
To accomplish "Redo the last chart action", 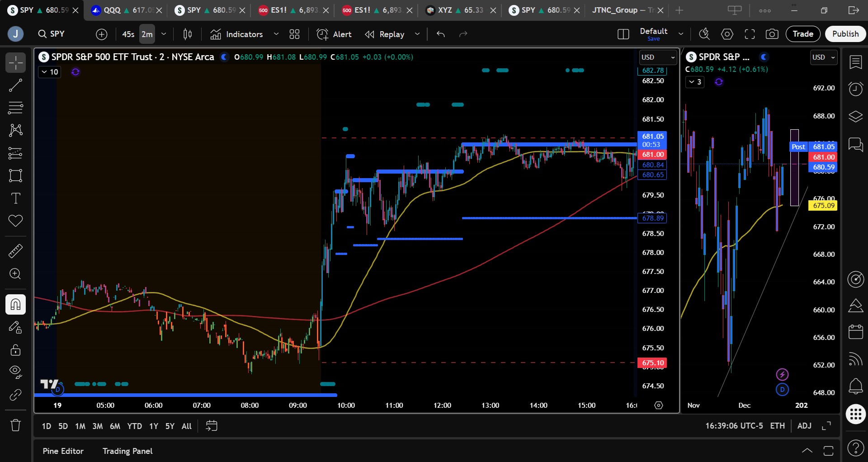I will tap(463, 34).
